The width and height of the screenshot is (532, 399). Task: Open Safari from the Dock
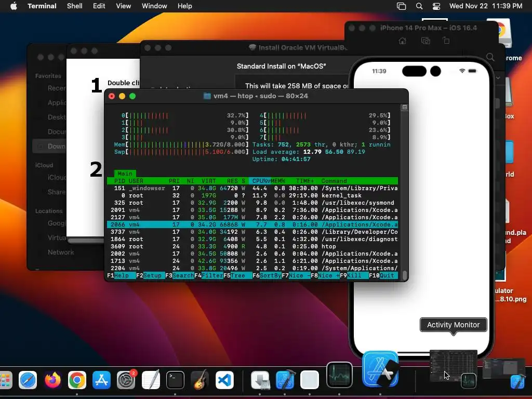click(x=28, y=380)
